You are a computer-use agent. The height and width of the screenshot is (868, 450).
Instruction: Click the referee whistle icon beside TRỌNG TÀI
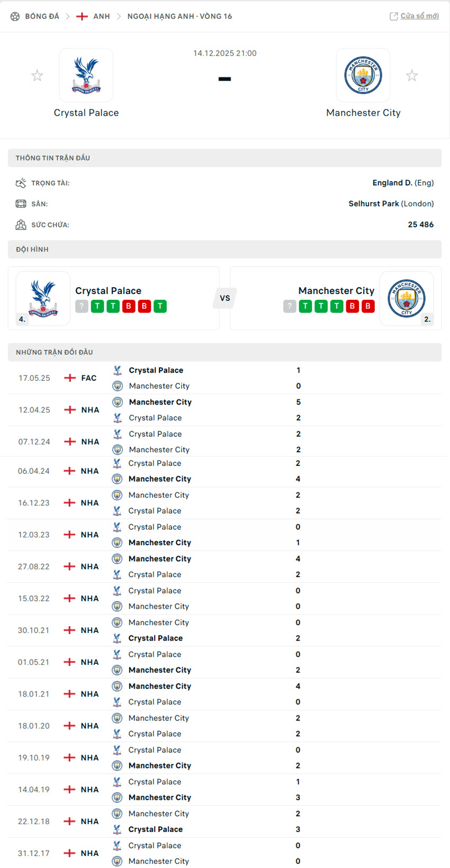tap(20, 182)
